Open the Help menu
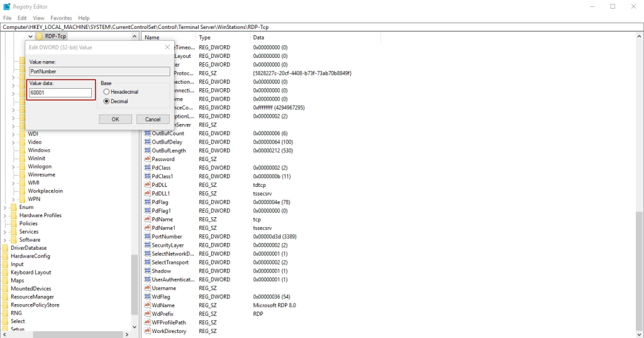The height and width of the screenshot is (338, 644). click(x=84, y=18)
